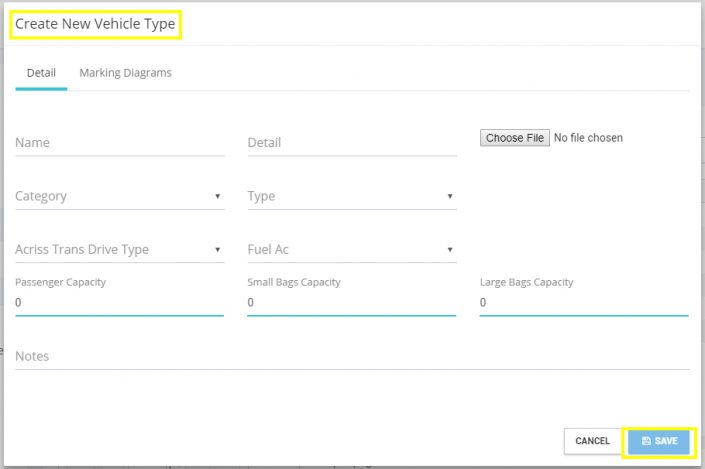Click the 'No file chosen' text
The height and width of the screenshot is (469, 705).
[x=588, y=138]
